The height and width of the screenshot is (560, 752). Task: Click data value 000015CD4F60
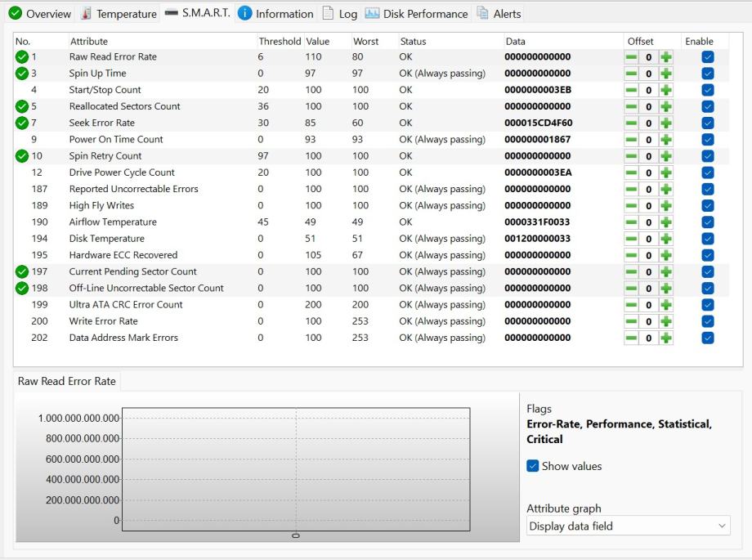coord(538,123)
